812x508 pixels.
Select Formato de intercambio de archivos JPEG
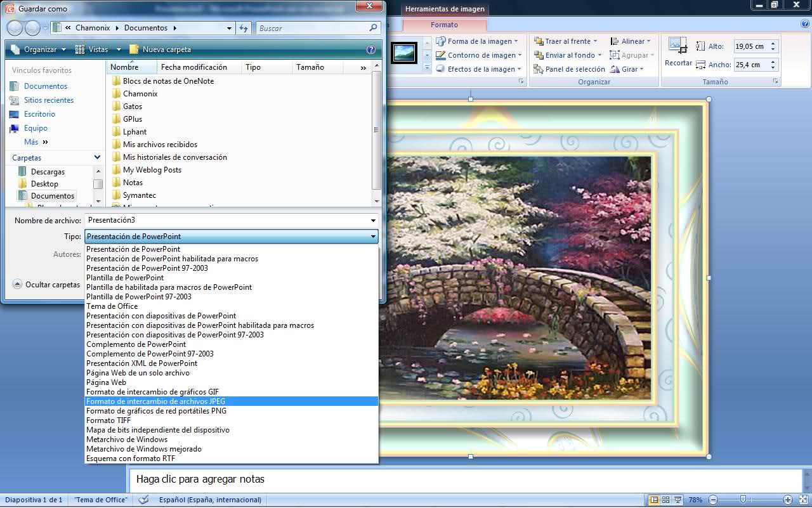point(232,401)
